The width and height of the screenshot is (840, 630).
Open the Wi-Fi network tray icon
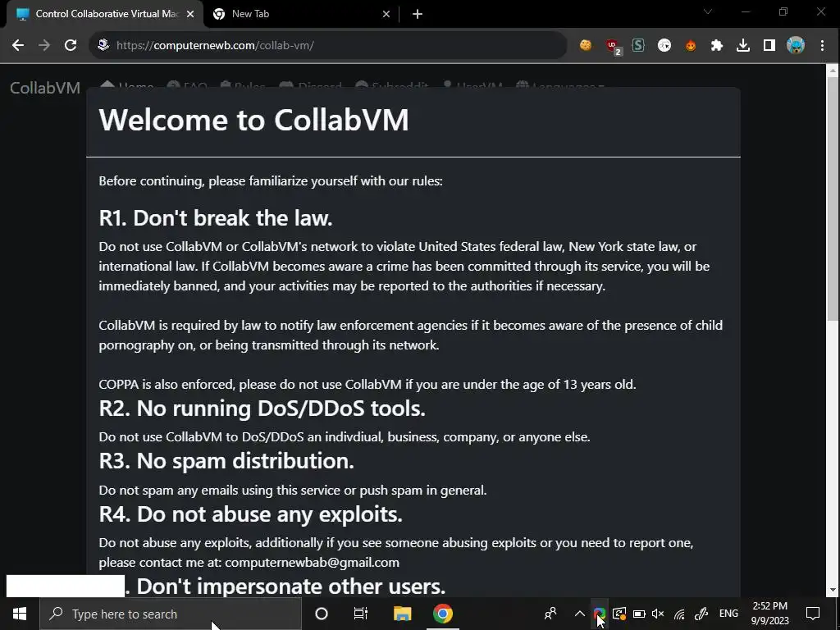[679, 614]
